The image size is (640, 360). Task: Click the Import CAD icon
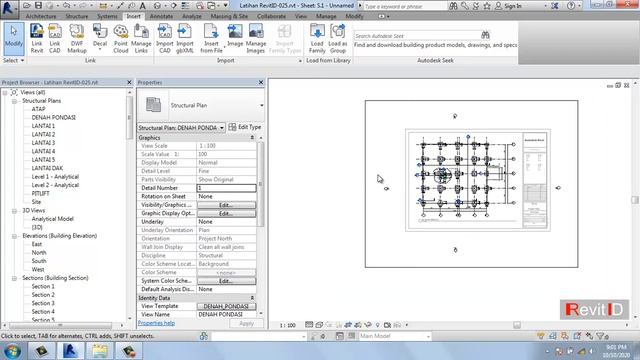(164, 39)
